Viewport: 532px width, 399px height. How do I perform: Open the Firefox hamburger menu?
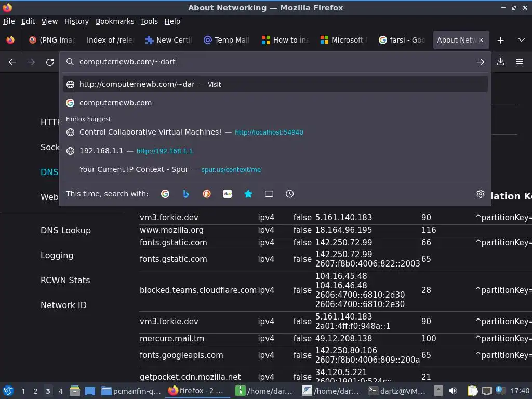click(x=520, y=62)
